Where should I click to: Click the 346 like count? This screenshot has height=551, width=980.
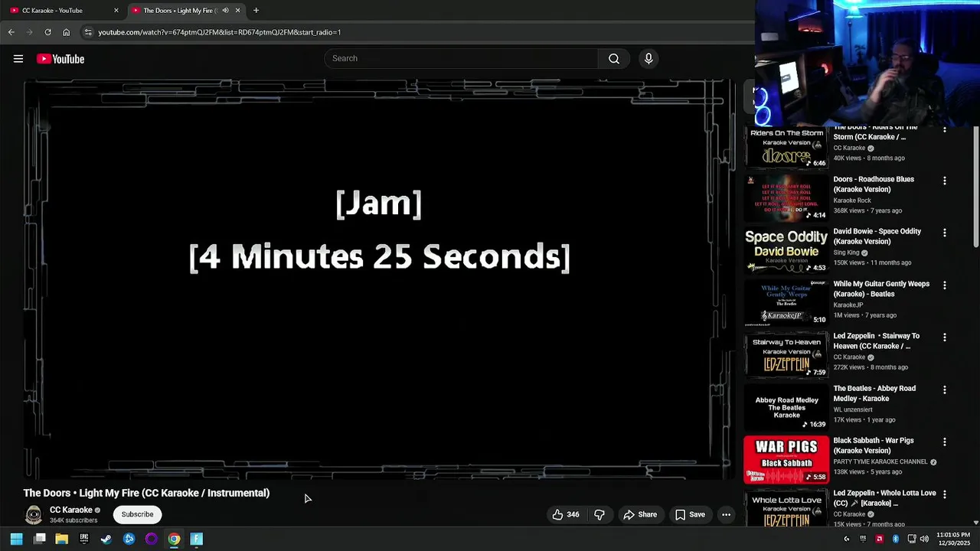(573, 515)
